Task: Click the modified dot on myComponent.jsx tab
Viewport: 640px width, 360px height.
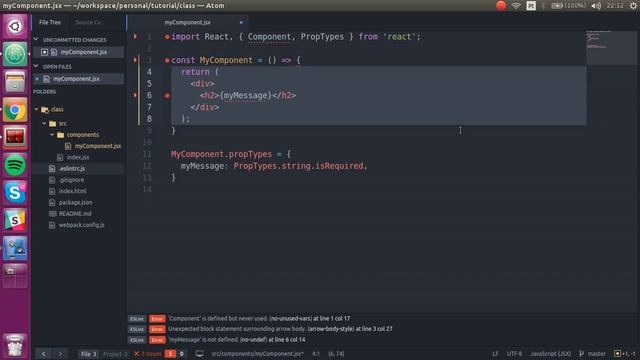Action: click(241, 22)
